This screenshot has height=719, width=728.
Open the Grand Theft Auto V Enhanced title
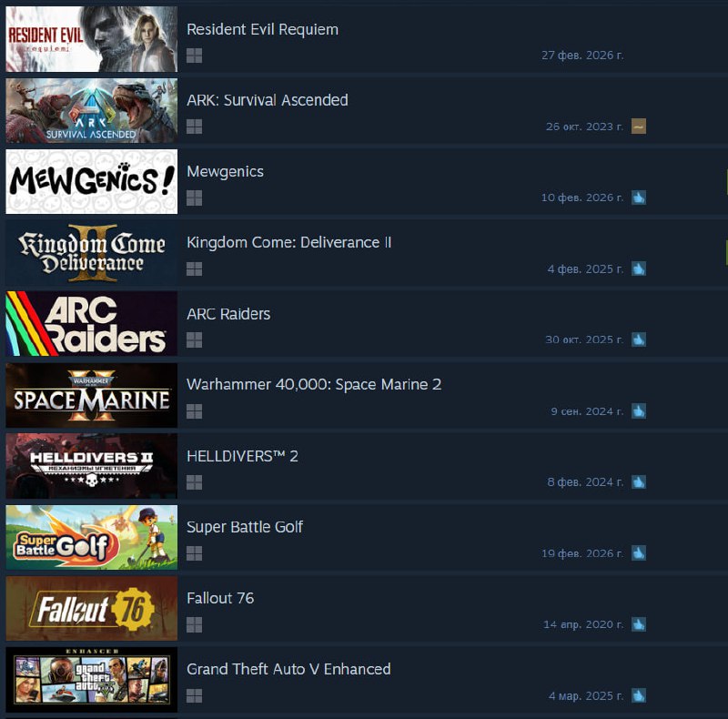click(x=288, y=669)
